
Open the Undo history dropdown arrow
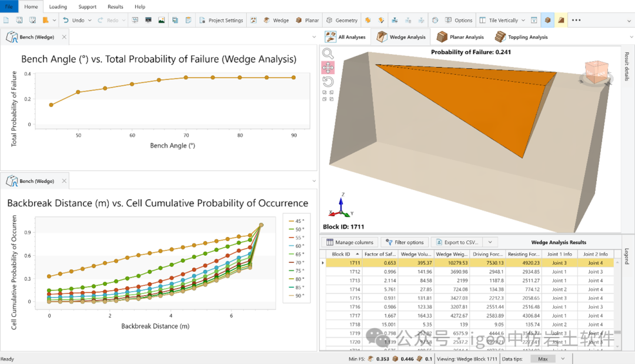(x=91, y=20)
